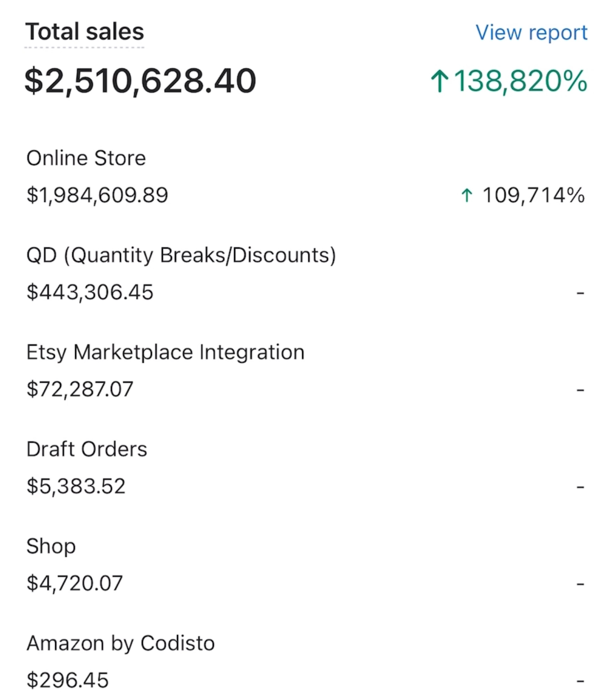Click the small up arrow beside 109,714%
The width and height of the screenshot is (611, 700).
click(467, 195)
